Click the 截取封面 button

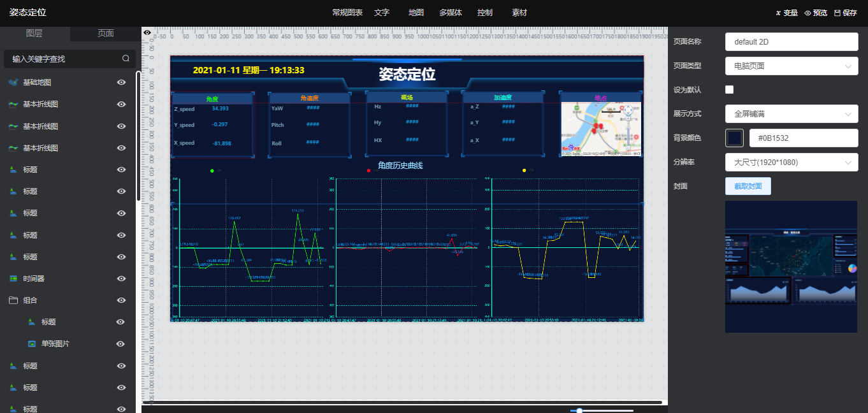click(x=748, y=186)
